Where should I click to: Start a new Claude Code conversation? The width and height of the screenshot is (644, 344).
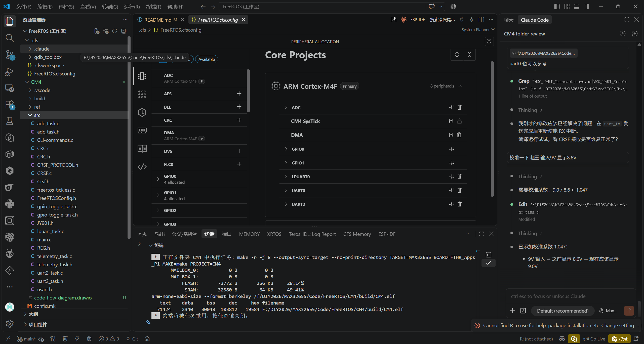[635, 33]
